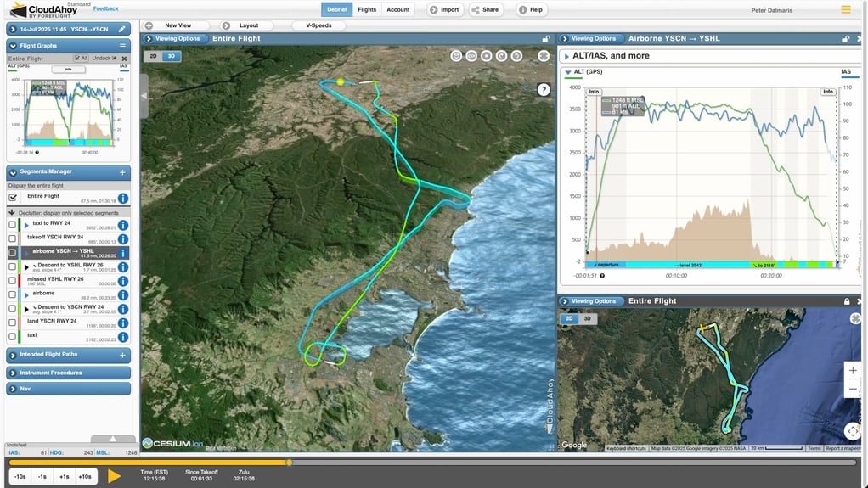Screen dimensions: 868x488
Task: Close the Flight Graphs entire flight graph
Action: click(x=124, y=59)
